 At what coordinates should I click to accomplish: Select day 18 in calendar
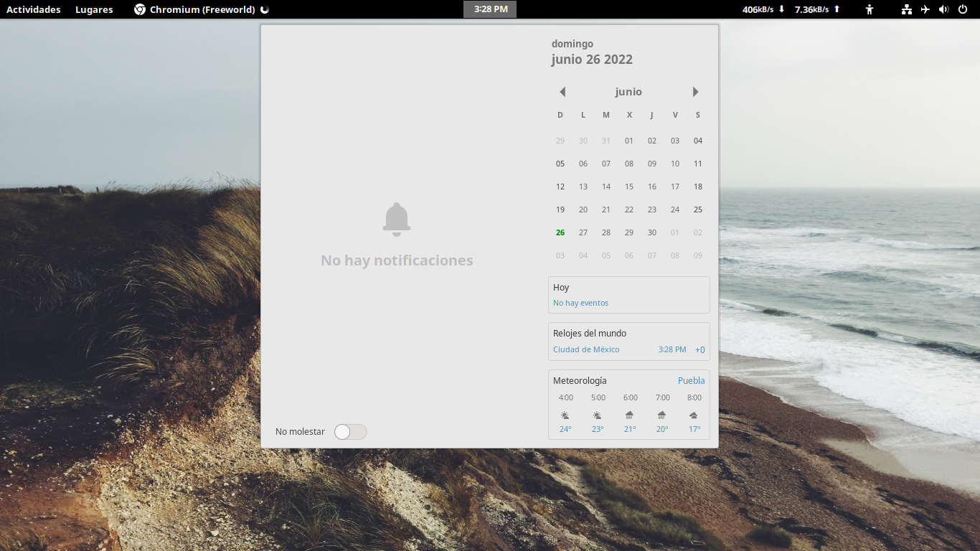pos(698,187)
